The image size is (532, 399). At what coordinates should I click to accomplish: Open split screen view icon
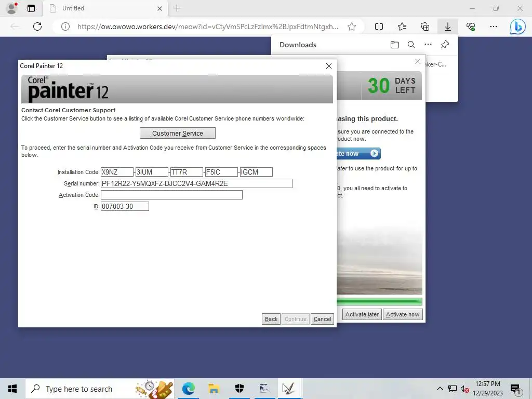[x=379, y=26]
